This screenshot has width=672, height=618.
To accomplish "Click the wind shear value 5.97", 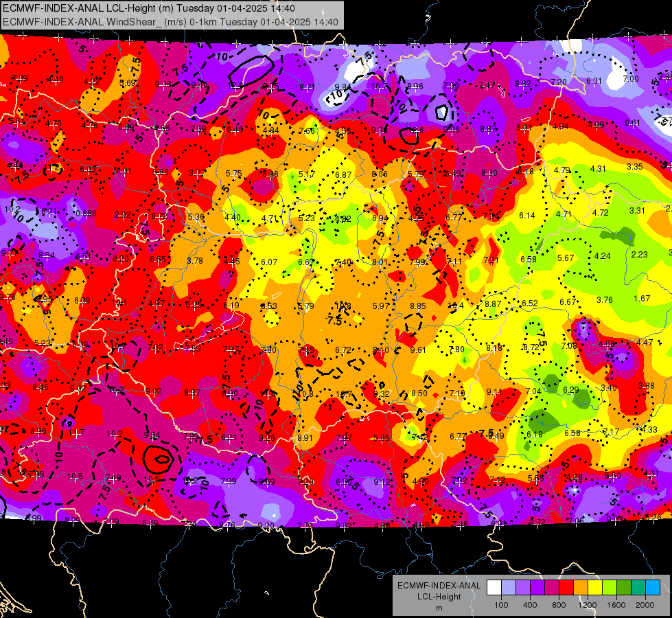I will [380, 306].
